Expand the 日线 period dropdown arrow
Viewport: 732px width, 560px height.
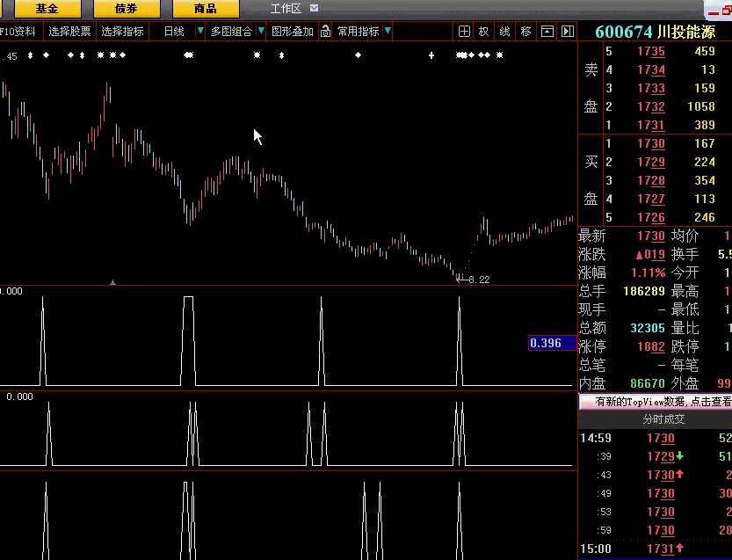click(200, 32)
